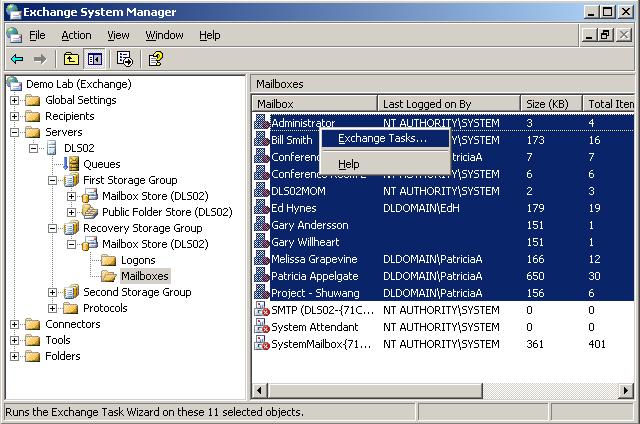Click size value 650 for Patricia Appelgate
The image size is (640, 424).
tap(535, 276)
